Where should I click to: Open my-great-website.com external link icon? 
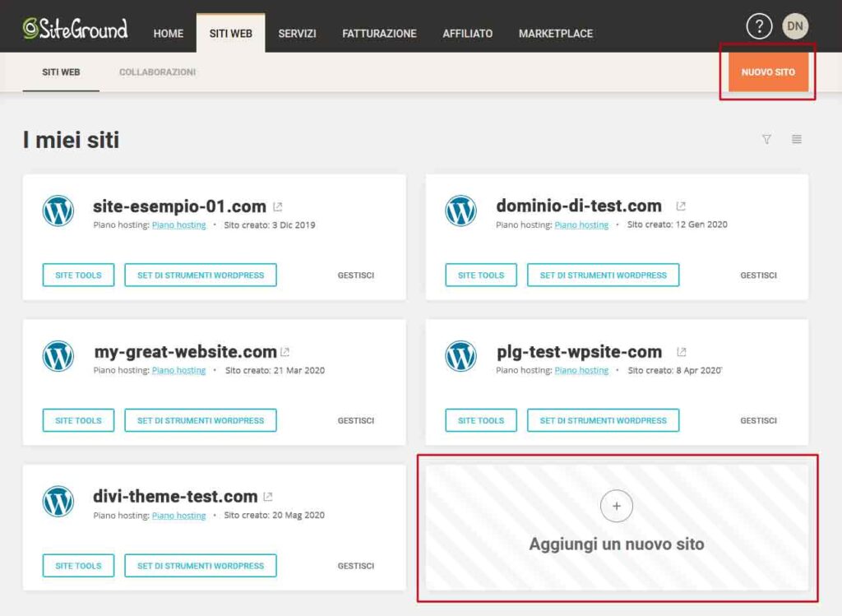pos(285,352)
